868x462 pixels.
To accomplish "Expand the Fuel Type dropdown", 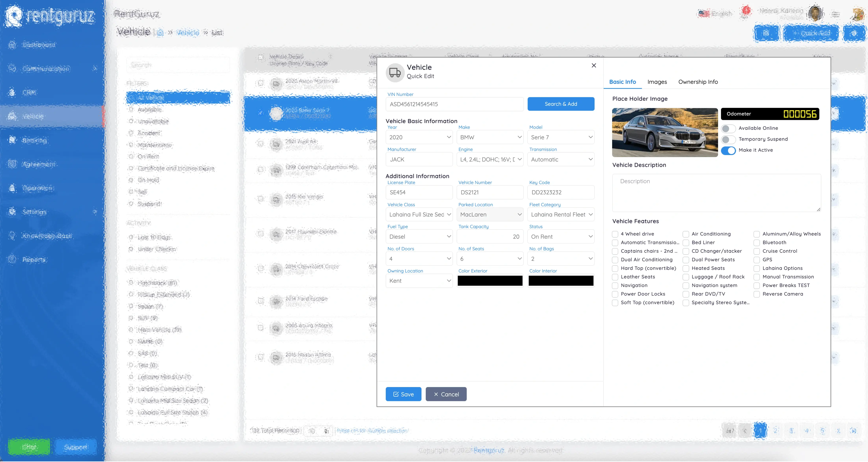I will (x=419, y=237).
